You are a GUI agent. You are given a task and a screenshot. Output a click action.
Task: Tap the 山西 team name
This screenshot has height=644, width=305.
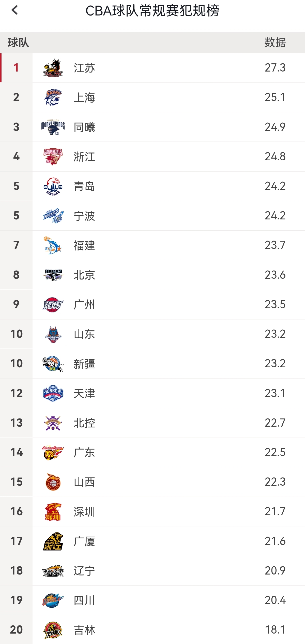coord(84,482)
